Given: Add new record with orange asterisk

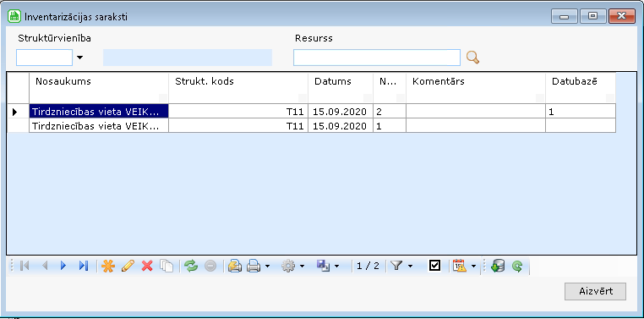Looking at the screenshot, I should click(x=108, y=267).
